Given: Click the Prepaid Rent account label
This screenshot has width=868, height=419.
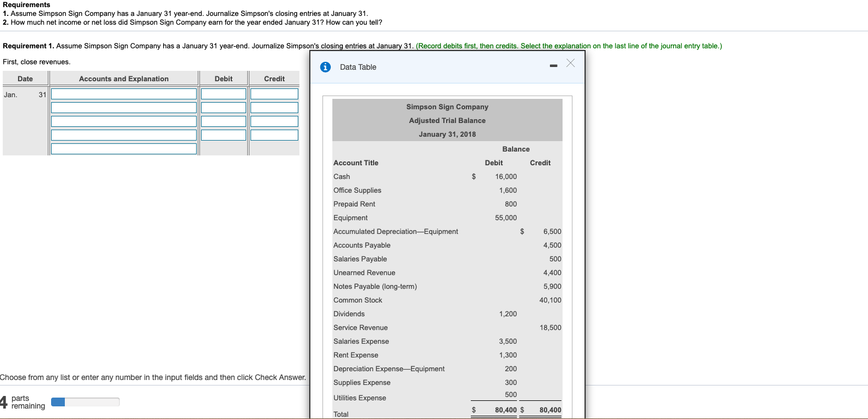Looking at the screenshot, I should coord(354,204).
